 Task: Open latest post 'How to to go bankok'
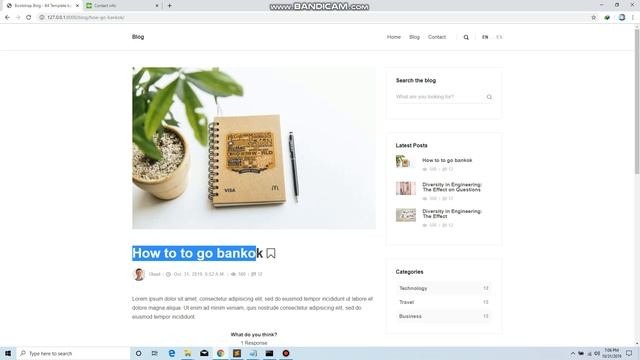447,160
